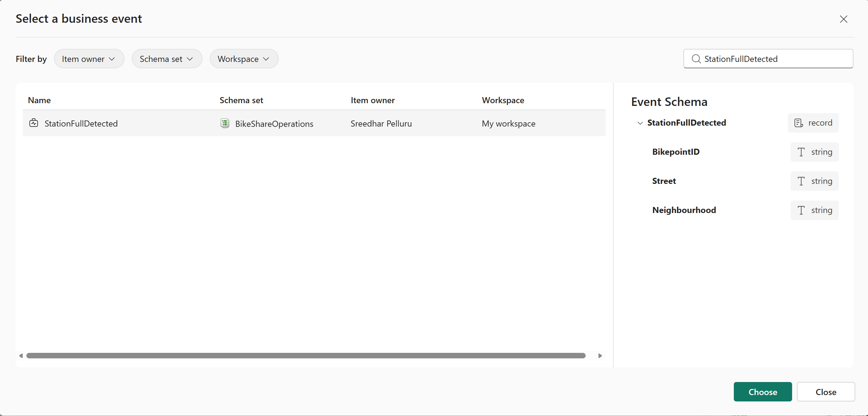The image size is (868, 416).
Task: Click the Event Schema heading
Action: point(669,102)
